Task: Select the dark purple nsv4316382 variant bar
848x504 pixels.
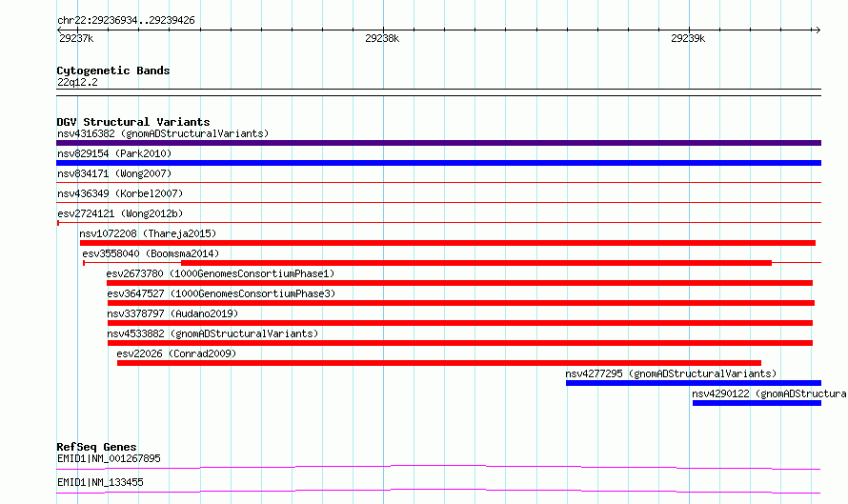Action: click(438, 143)
